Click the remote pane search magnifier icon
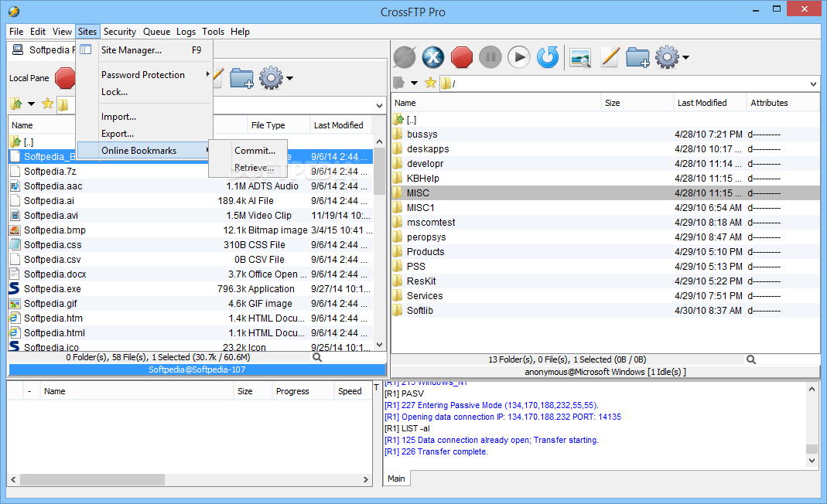The width and height of the screenshot is (827, 504). point(751,359)
